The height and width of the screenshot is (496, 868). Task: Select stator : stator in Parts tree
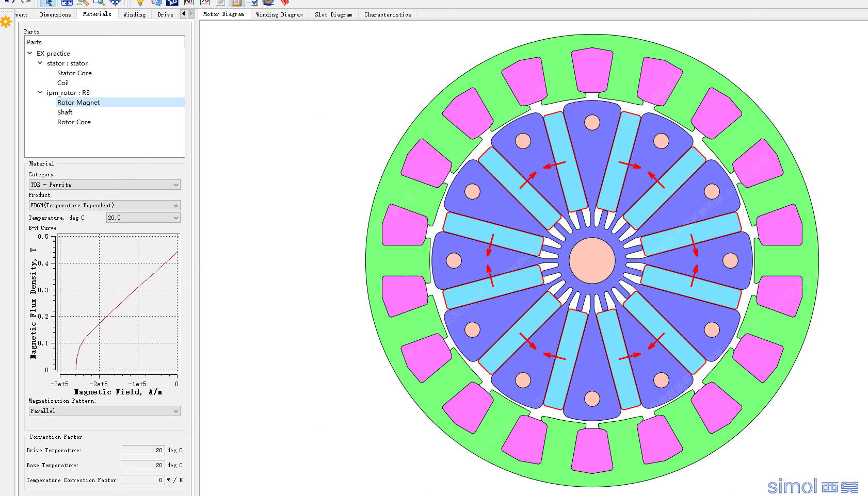[67, 63]
